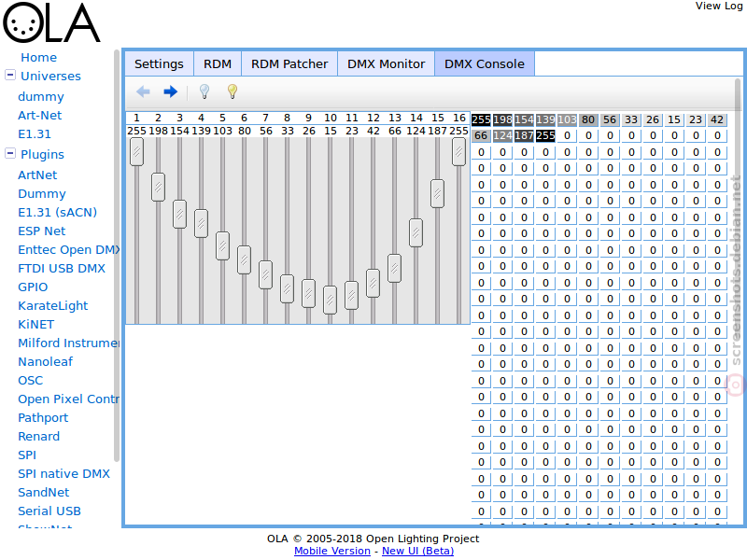Collapse the Universes tree section
Image resolution: width=747 pixels, height=560 pixels.
(x=10, y=76)
